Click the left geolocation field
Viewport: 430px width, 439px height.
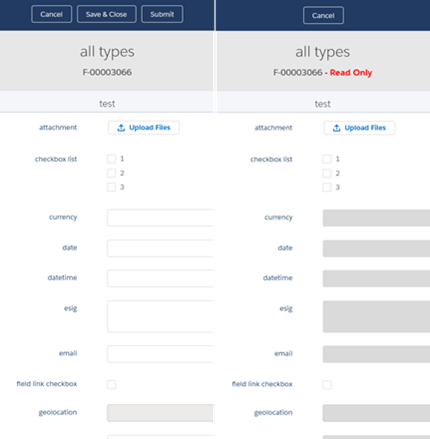tap(160, 413)
